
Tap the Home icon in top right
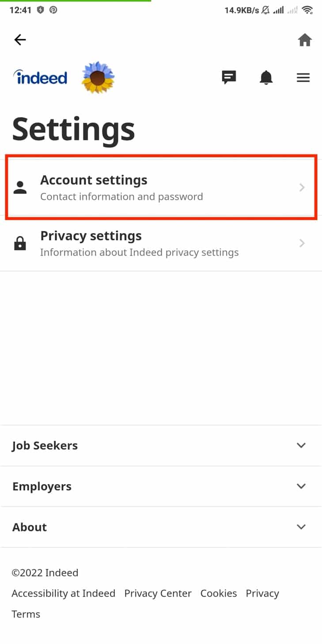click(x=305, y=40)
